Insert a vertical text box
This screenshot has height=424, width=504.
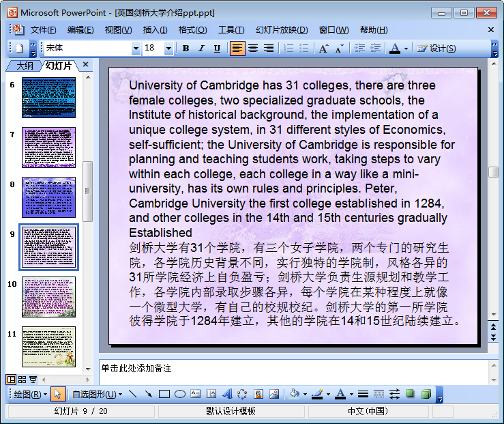point(211,394)
